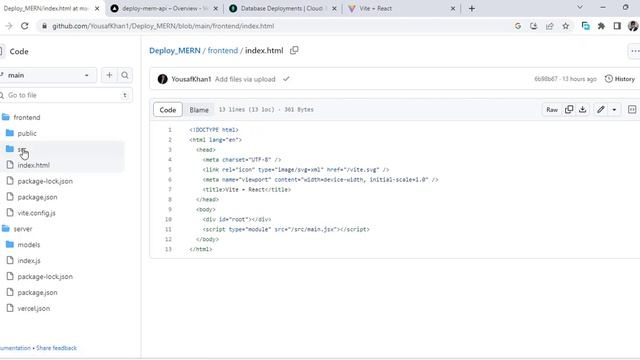Copy path icon next to index.html breadcrumb

click(x=294, y=50)
